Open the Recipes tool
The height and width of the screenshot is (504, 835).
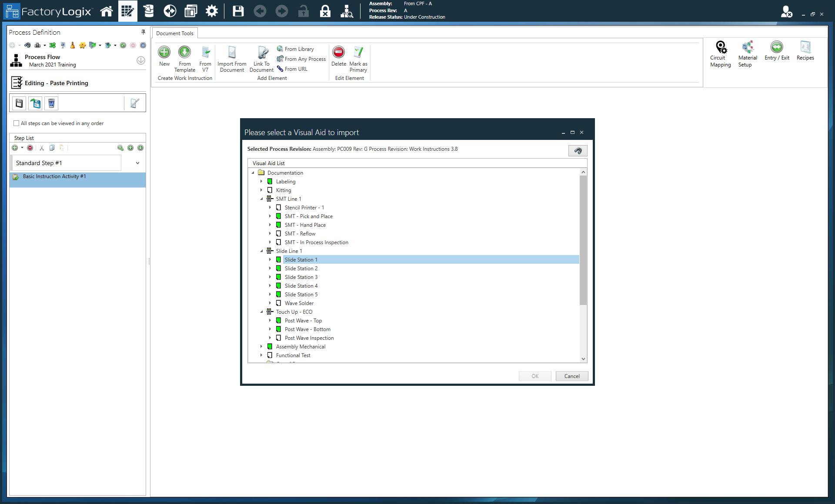(805, 47)
